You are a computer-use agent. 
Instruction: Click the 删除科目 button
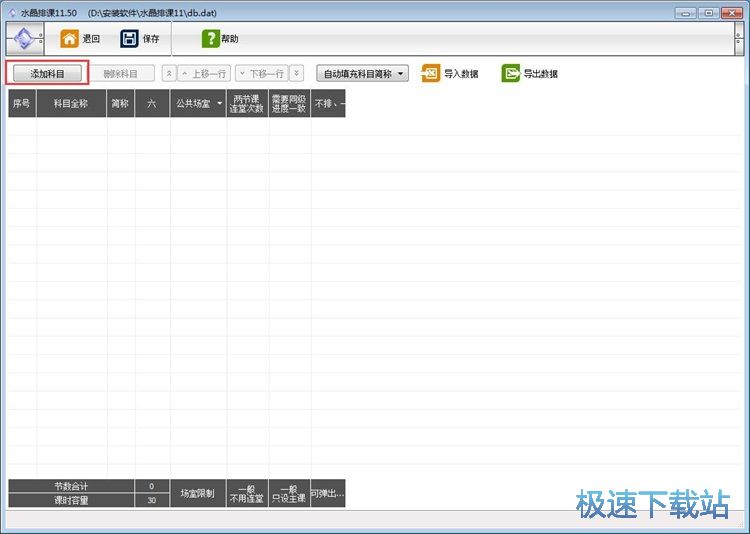[x=121, y=74]
